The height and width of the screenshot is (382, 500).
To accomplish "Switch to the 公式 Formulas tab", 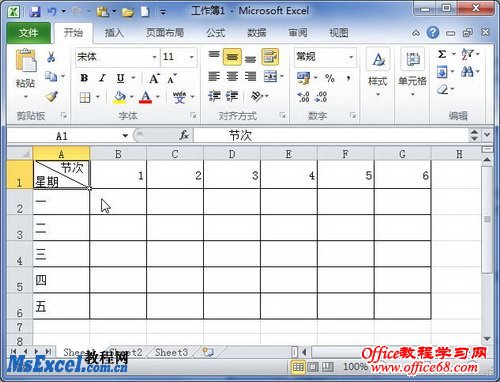I will pyautogui.click(x=215, y=33).
